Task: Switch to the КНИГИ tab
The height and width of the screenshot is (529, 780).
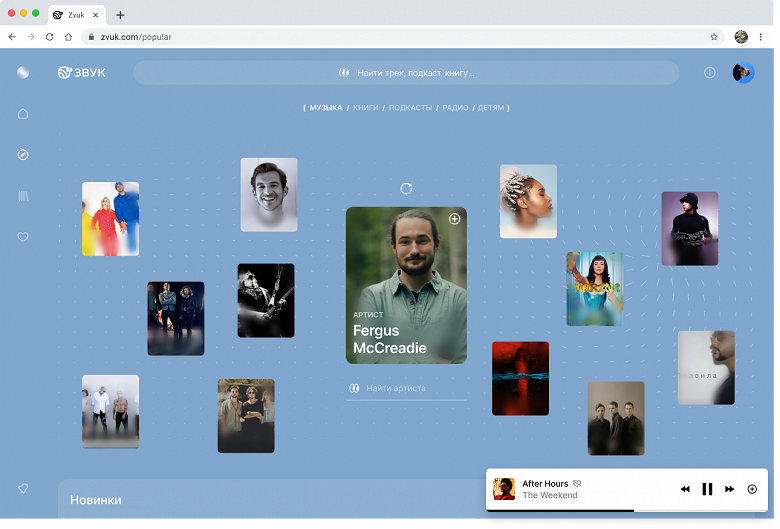Action: (366, 107)
